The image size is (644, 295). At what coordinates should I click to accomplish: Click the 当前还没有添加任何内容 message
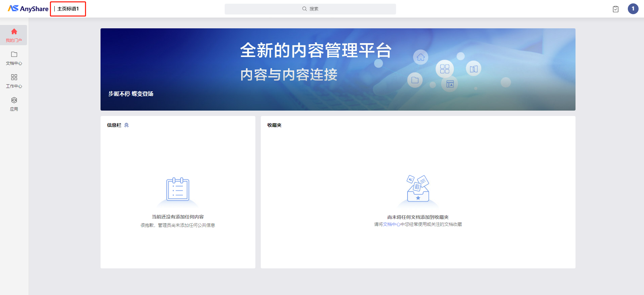tap(178, 217)
